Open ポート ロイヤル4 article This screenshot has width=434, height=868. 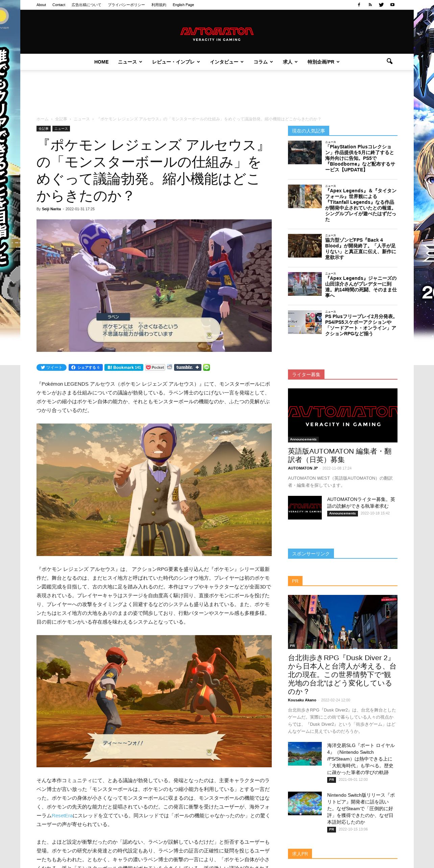pos(361,759)
